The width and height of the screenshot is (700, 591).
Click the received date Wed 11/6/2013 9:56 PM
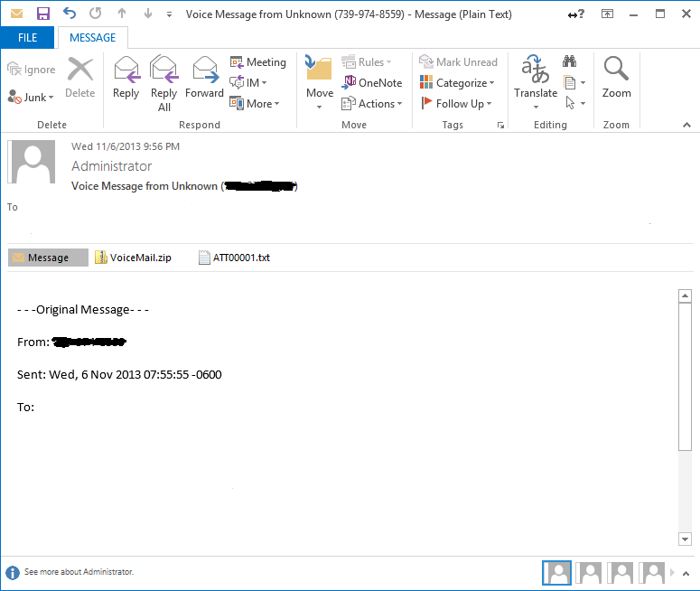[x=126, y=146]
